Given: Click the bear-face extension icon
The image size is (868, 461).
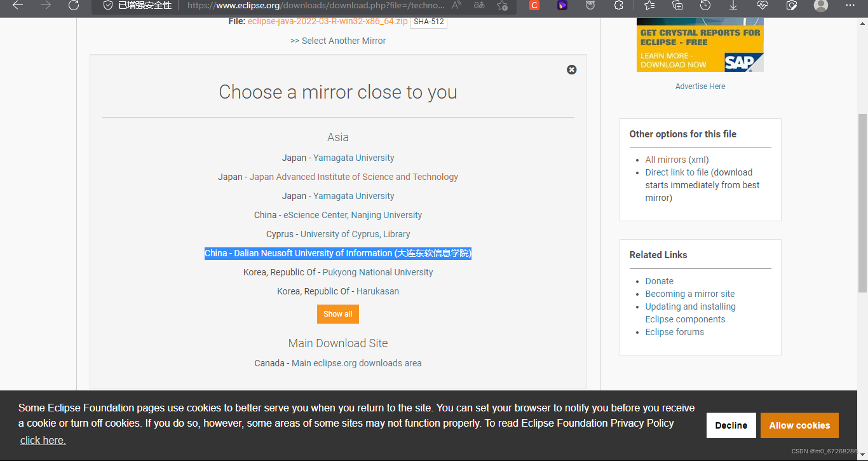Looking at the screenshot, I should tap(590, 5).
